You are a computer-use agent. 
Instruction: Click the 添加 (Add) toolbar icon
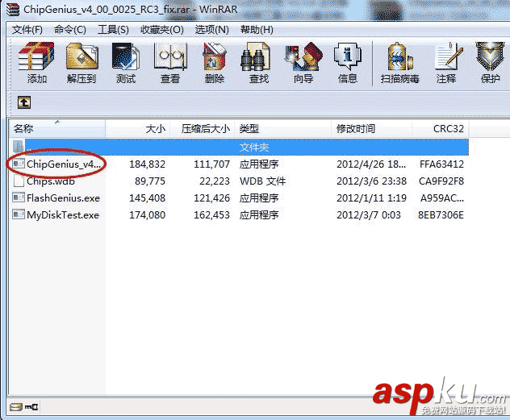[36, 56]
